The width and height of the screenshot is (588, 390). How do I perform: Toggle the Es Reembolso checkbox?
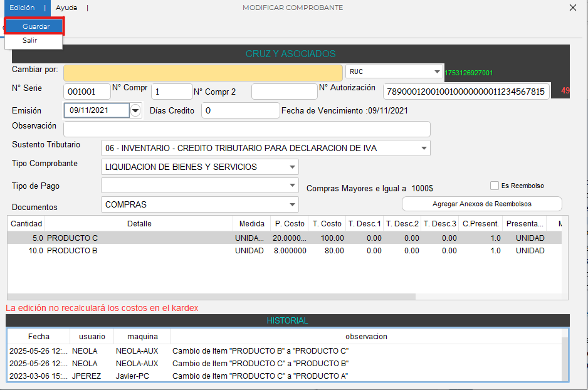[x=495, y=186]
